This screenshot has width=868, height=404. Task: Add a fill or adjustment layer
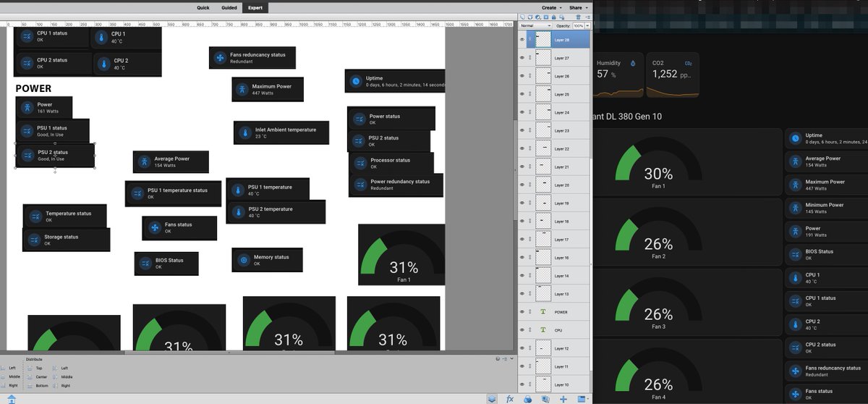click(x=537, y=17)
